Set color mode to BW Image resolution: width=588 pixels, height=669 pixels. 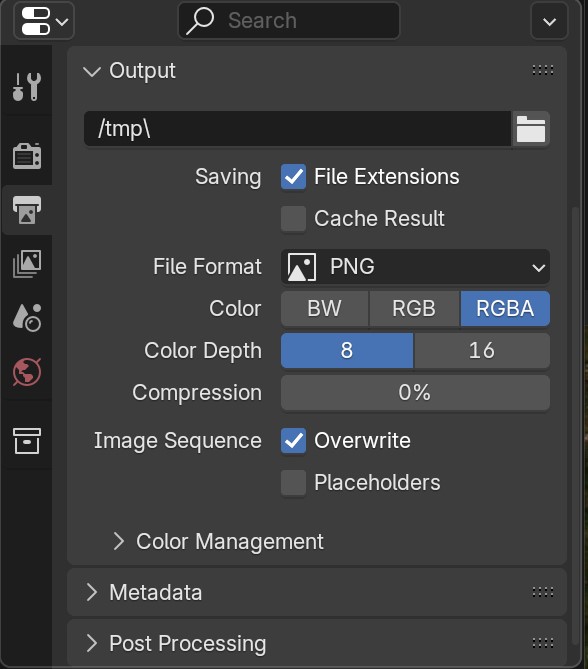click(325, 308)
